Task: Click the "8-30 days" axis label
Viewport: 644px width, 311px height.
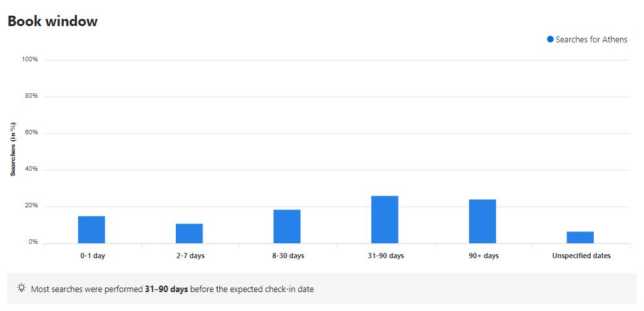Action: point(288,256)
